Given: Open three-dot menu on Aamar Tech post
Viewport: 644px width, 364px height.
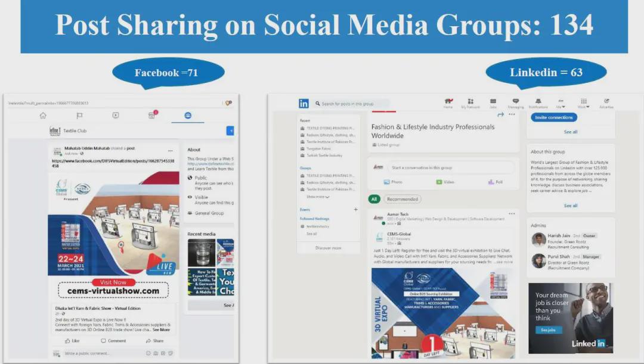Looking at the screenshot, I should (x=512, y=213).
